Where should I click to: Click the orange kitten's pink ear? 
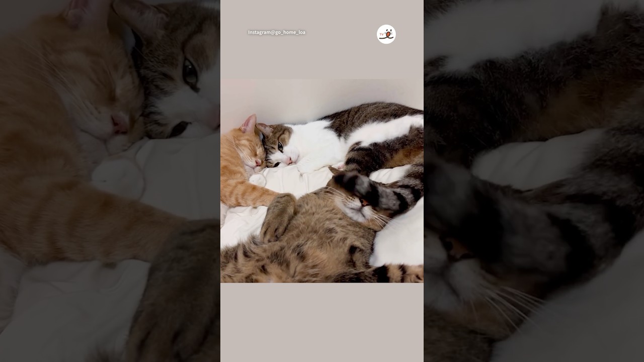tap(250, 124)
